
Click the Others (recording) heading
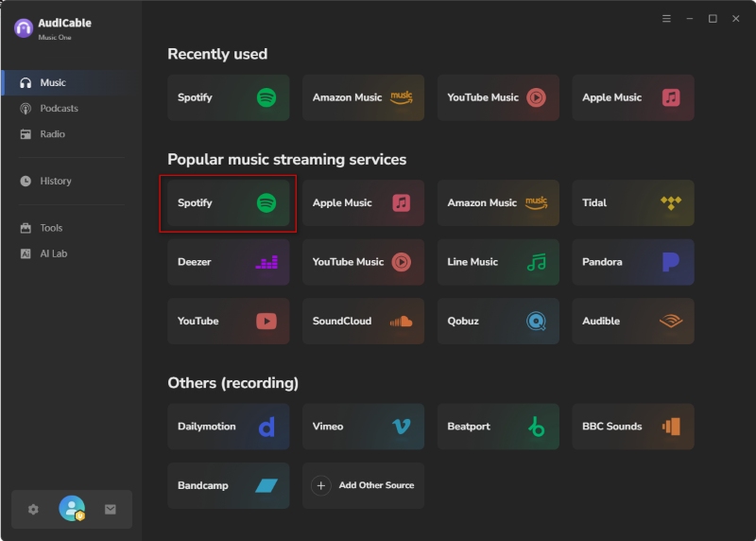click(232, 383)
